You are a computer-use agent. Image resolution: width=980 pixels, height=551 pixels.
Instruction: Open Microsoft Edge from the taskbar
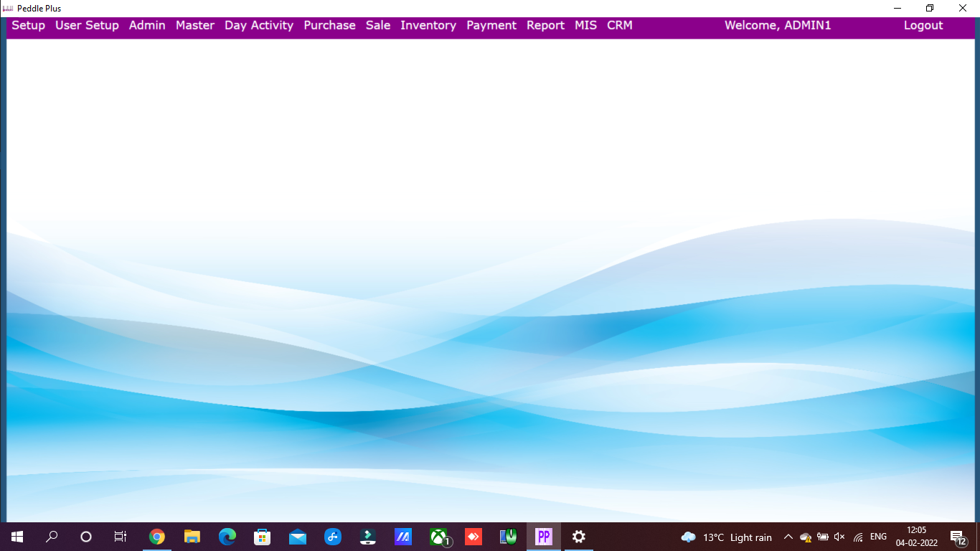(x=227, y=537)
